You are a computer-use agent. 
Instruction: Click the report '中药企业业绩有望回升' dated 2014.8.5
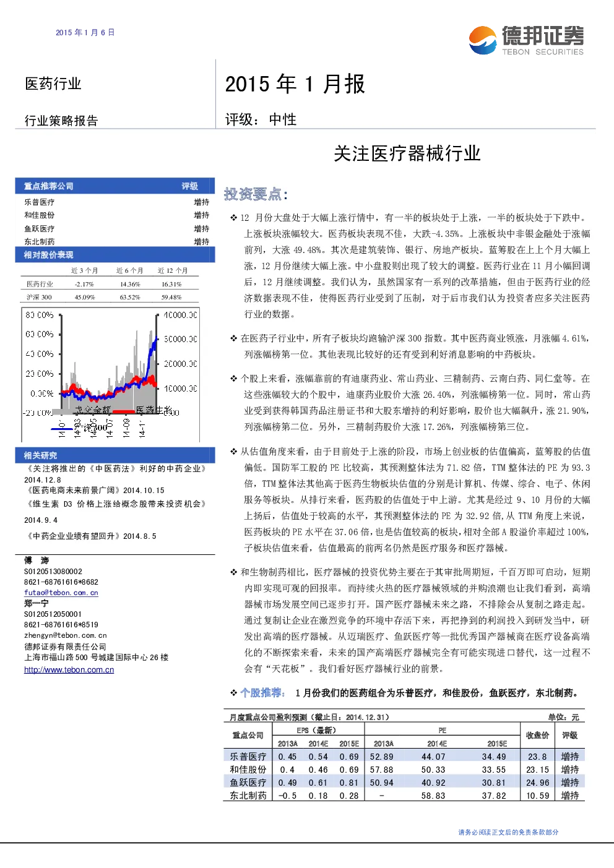[90, 536]
